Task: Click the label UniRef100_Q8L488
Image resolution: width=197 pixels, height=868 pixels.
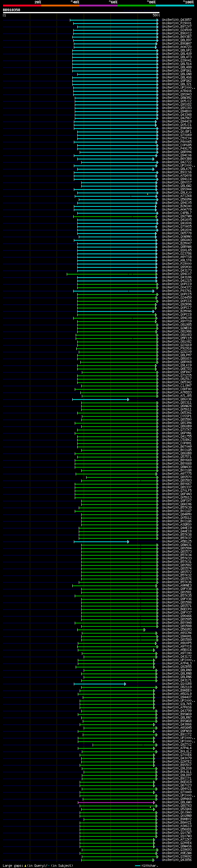Action: [x=176, y=67]
